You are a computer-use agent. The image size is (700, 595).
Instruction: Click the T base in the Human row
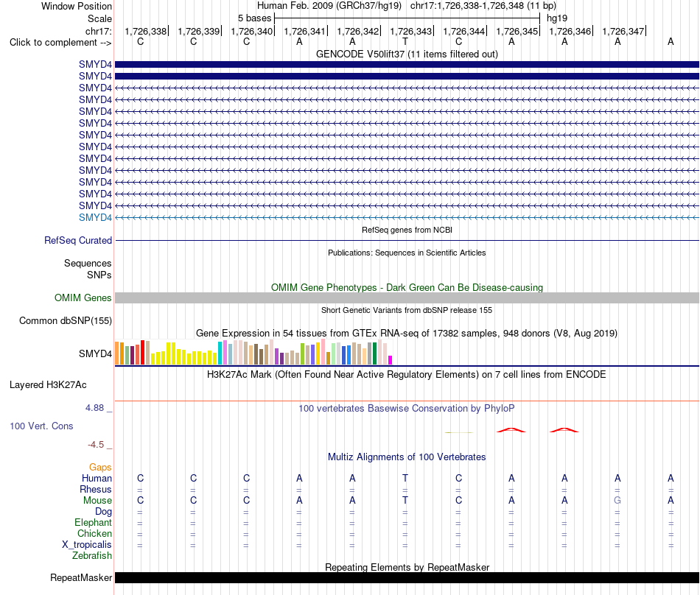(x=405, y=478)
